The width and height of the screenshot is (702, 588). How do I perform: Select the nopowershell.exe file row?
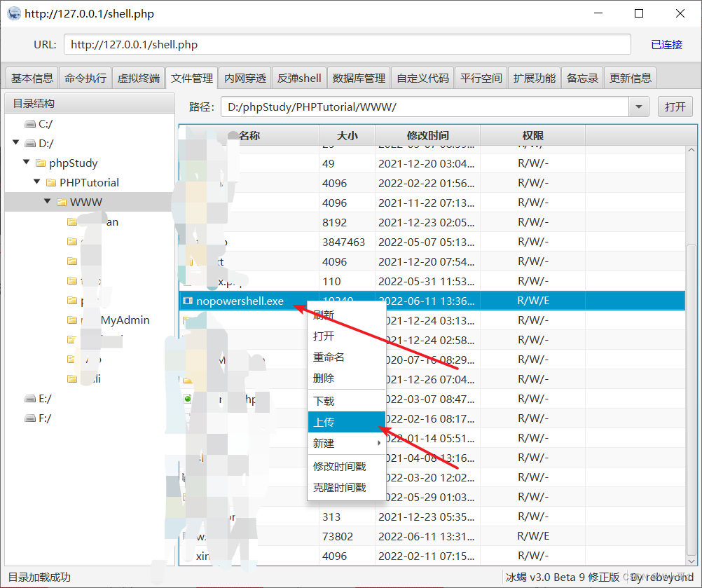pos(432,301)
